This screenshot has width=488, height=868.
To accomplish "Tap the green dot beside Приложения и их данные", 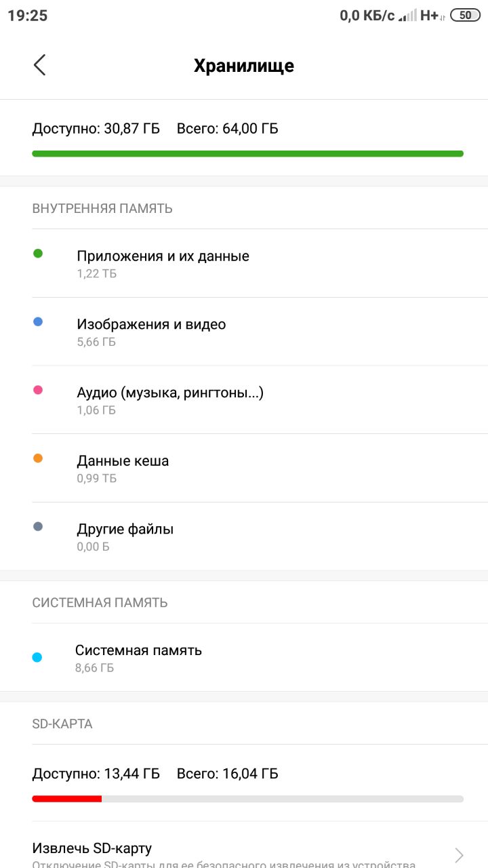I will [x=38, y=254].
